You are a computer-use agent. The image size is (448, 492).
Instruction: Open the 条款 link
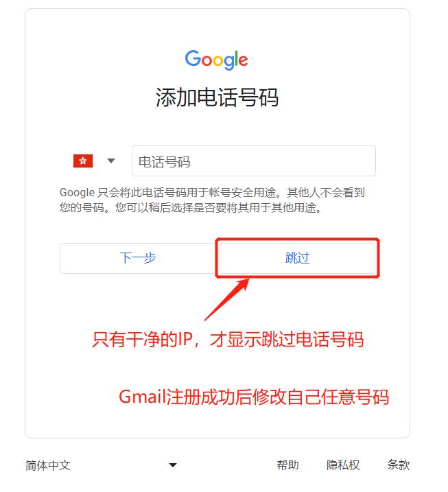coord(399,465)
